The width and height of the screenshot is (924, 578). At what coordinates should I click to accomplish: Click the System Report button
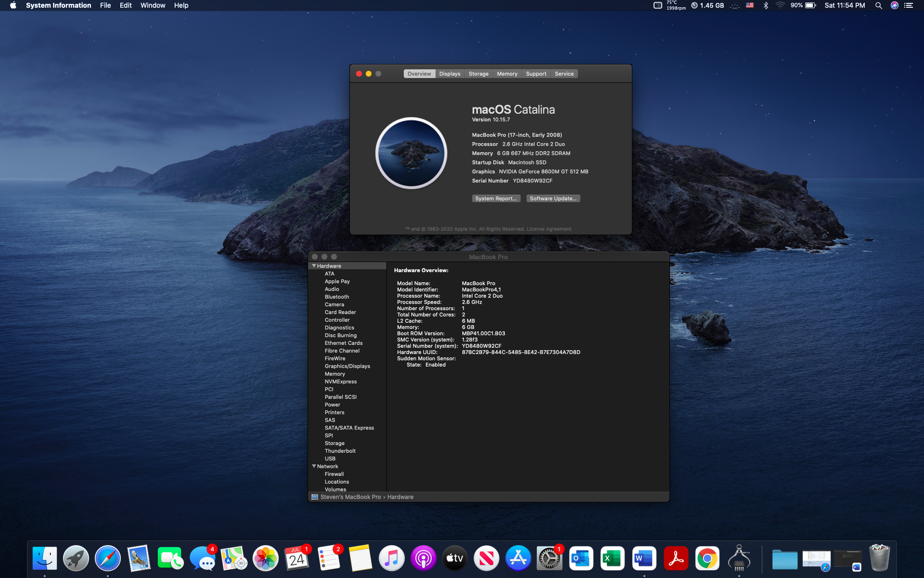tap(495, 198)
